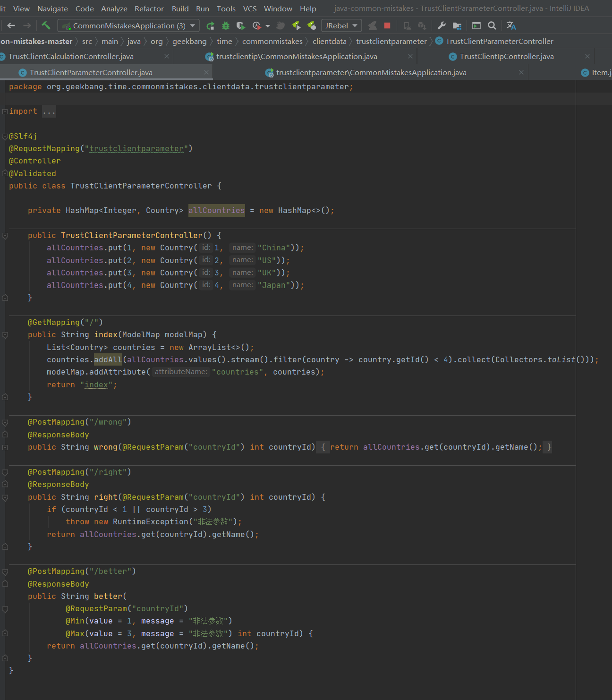The height and width of the screenshot is (700, 612).
Task: Switch to TrustClientCalculationController.java tab
Action: 71,56
